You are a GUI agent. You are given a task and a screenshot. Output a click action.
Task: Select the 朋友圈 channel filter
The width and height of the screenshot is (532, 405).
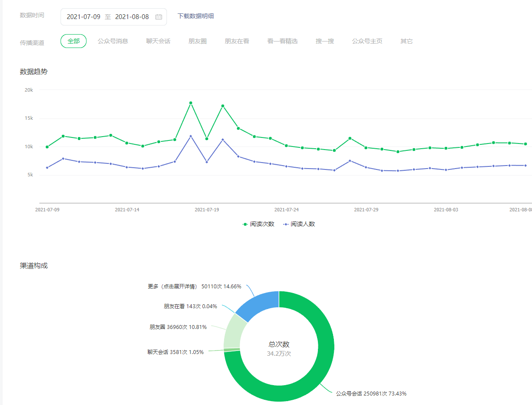click(197, 41)
